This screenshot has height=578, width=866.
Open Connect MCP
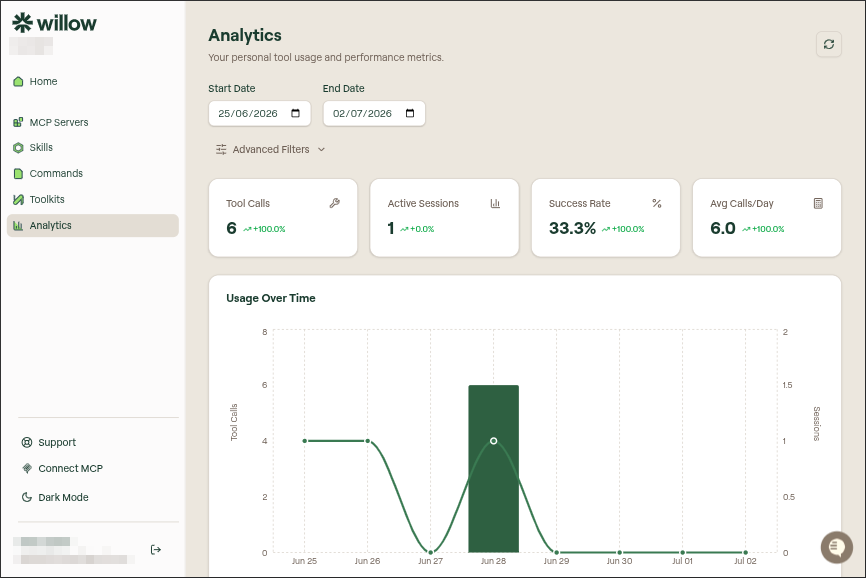(62, 468)
